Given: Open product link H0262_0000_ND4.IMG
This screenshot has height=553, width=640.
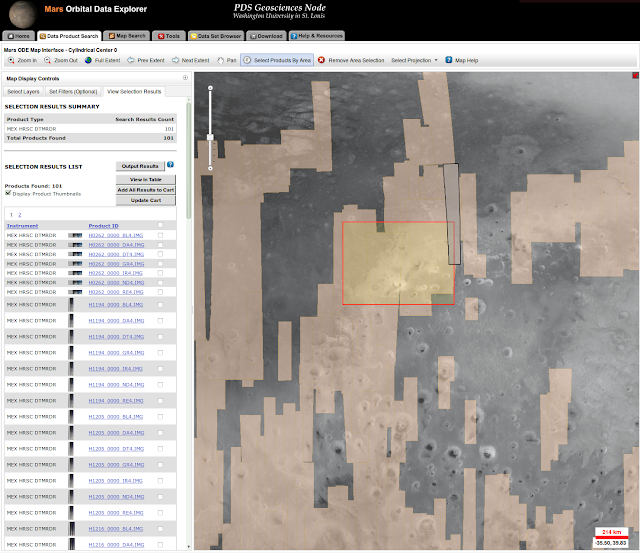Looking at the screenshot, I should click(x=116, y=282).
